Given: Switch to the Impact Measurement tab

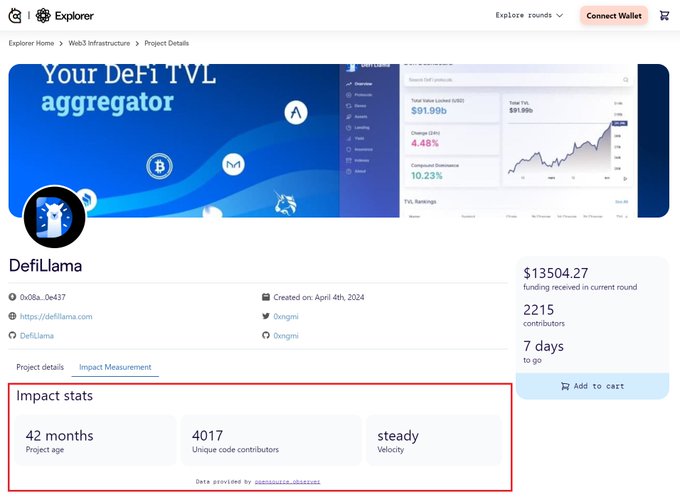Looking at the screenshot, I should tap(115, 367).
